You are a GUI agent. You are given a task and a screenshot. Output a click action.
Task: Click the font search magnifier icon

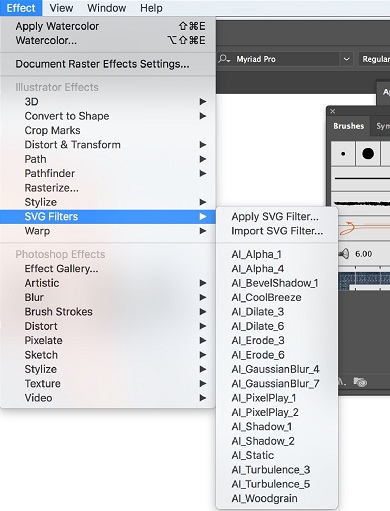[x=224, y=59]
